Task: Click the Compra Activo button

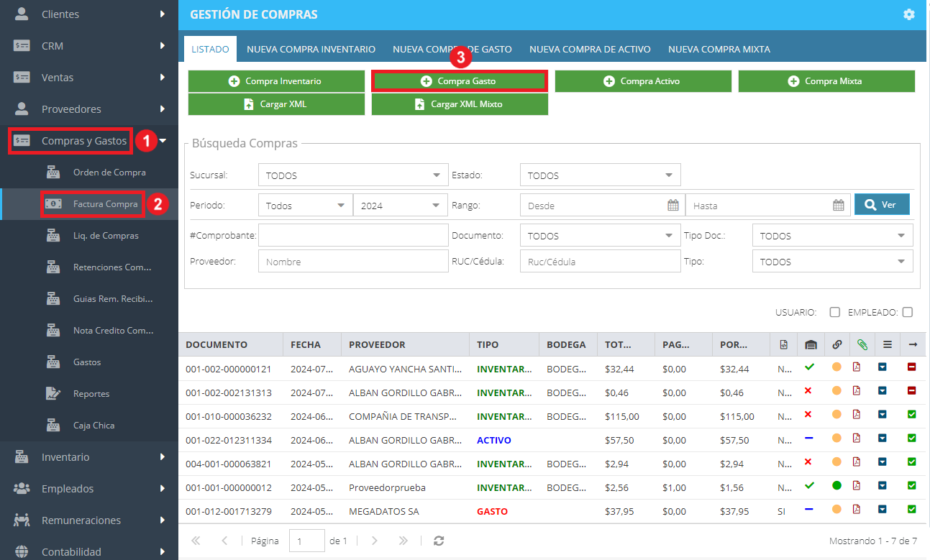Action: [x=643, y=81]
